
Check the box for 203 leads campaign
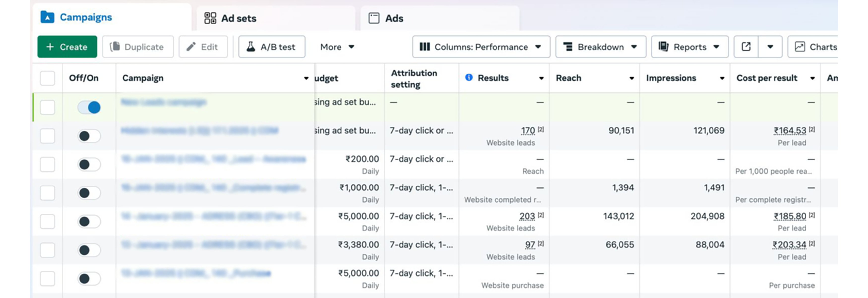[x=48, y=222]
